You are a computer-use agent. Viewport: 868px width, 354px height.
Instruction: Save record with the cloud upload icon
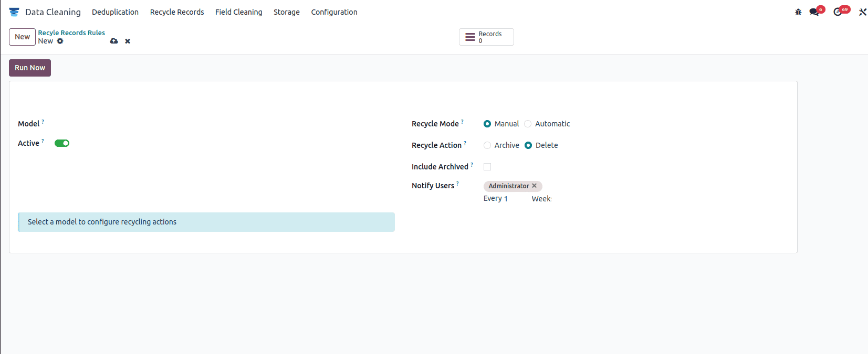[114, 41]
